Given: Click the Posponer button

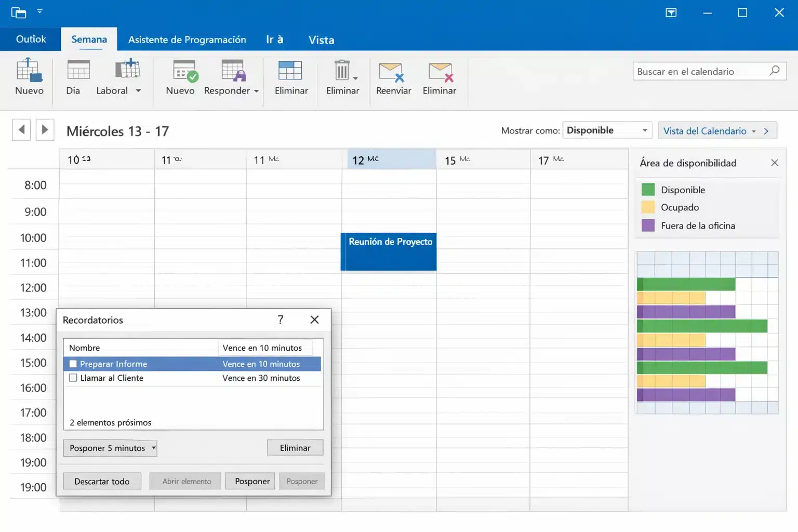Looking at the screenshot, I should tap(250, 481).
